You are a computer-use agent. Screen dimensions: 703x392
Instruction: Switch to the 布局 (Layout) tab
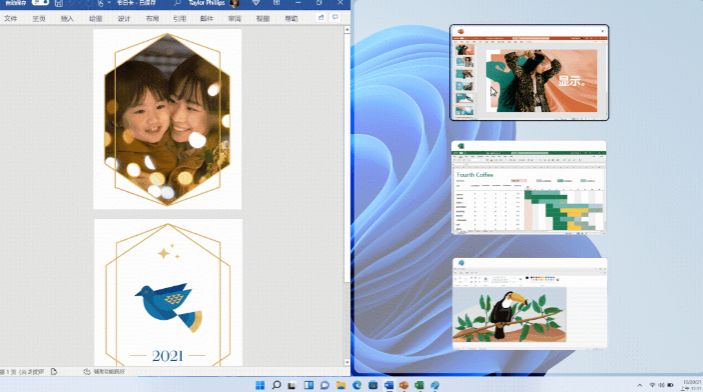pyautogui.click(x=152, y=18)
